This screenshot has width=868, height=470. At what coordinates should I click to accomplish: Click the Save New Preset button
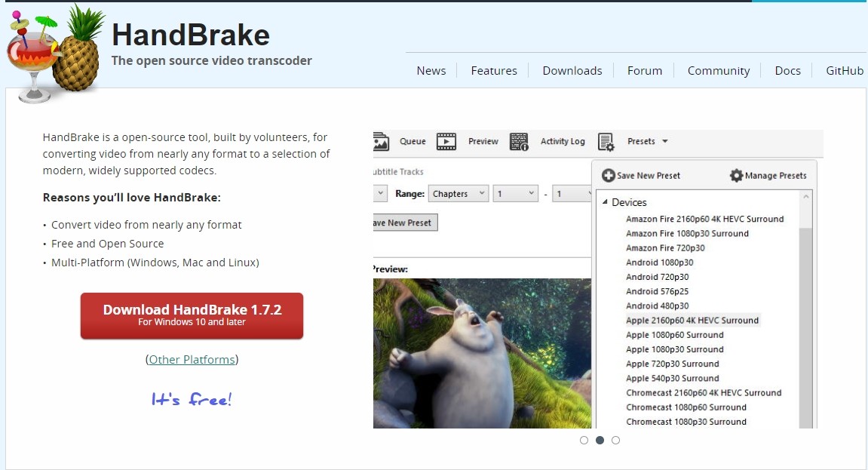[x=403, y=222]
